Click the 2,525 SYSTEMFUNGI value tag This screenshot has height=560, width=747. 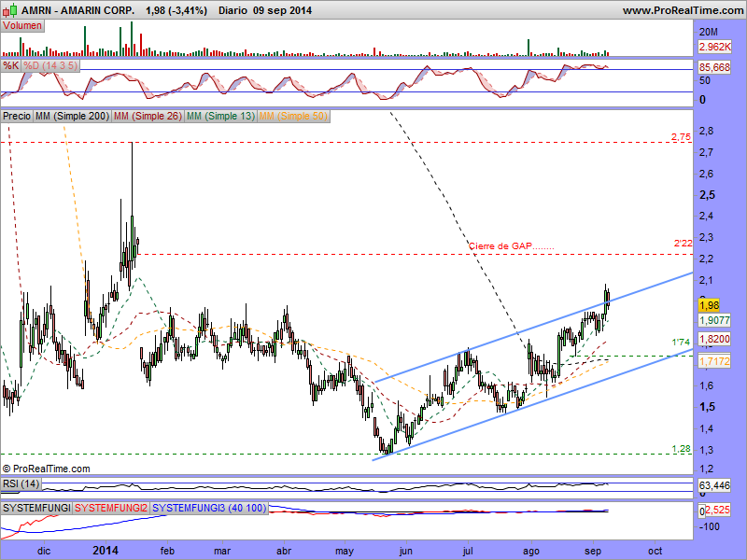(717, 510)
